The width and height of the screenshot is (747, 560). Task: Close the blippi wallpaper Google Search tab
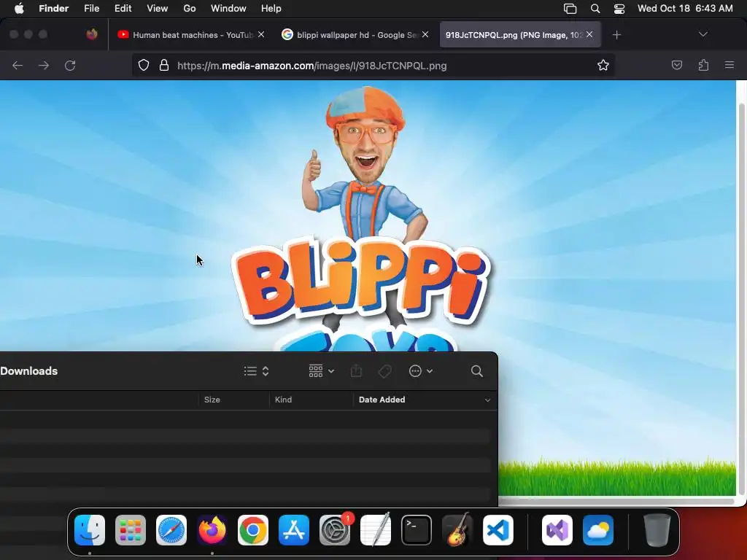tap(425, 34)
